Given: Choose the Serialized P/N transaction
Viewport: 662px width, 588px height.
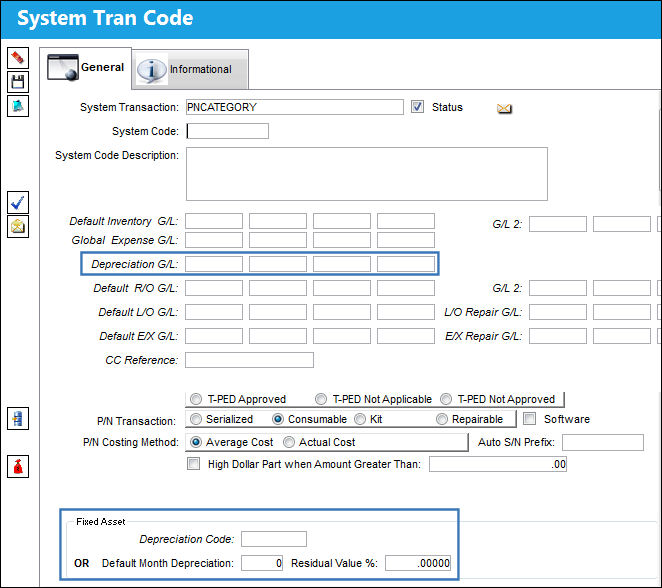Looking at the screenshot, I should click(196, 419).
